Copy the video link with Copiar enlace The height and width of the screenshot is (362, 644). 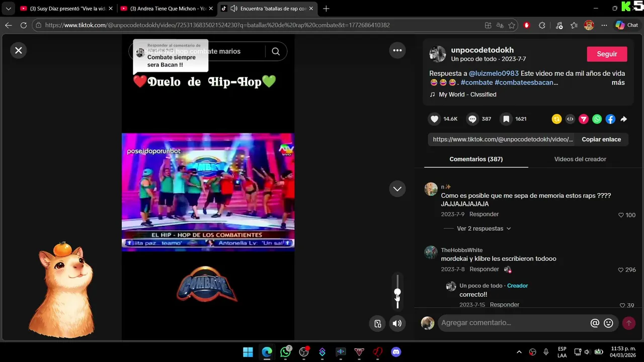coord(601,139)
